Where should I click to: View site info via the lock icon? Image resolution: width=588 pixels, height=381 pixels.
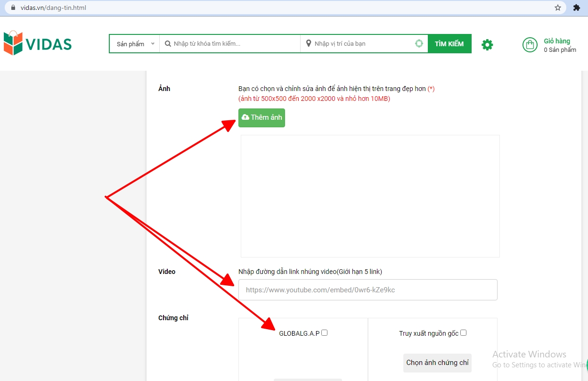point(13,8)
